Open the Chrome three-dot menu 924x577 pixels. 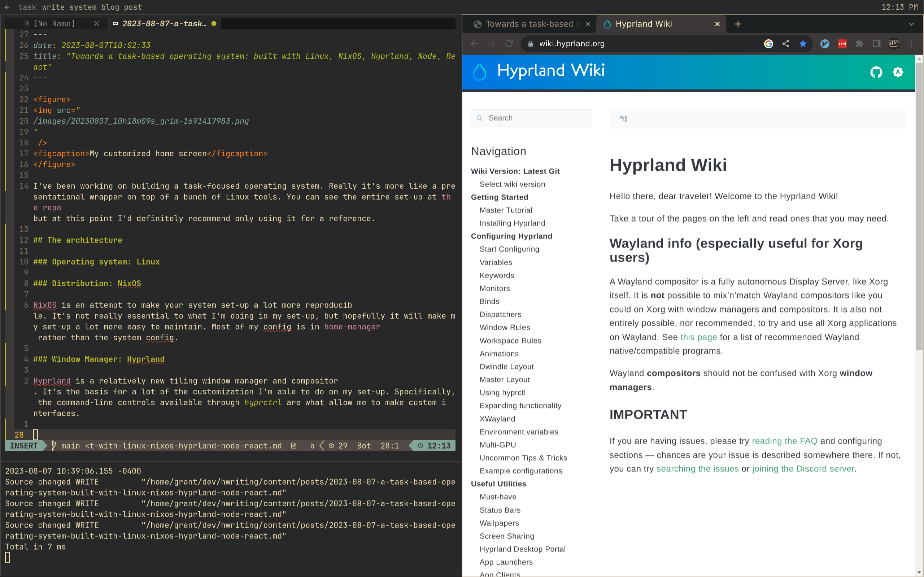coord(911,44)
